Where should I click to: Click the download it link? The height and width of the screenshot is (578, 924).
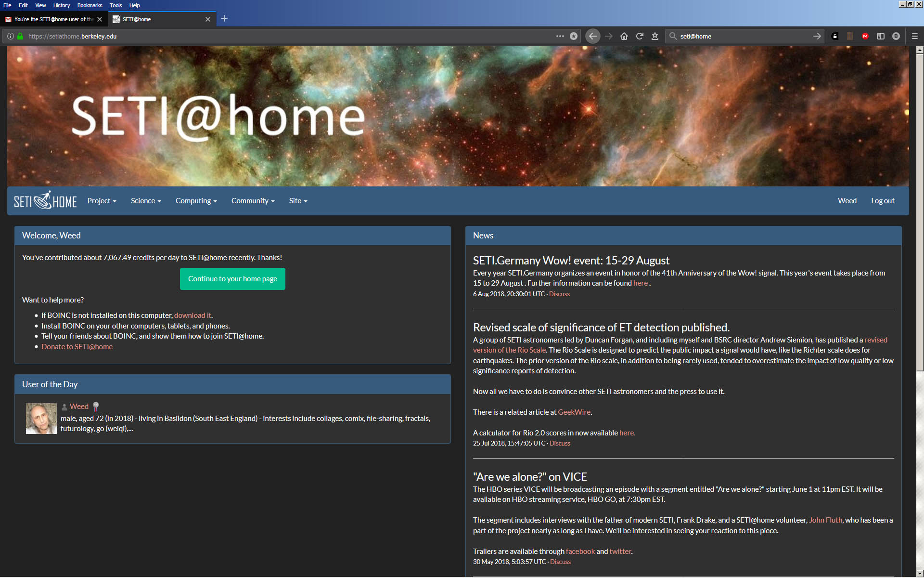(x=192, y=315)
